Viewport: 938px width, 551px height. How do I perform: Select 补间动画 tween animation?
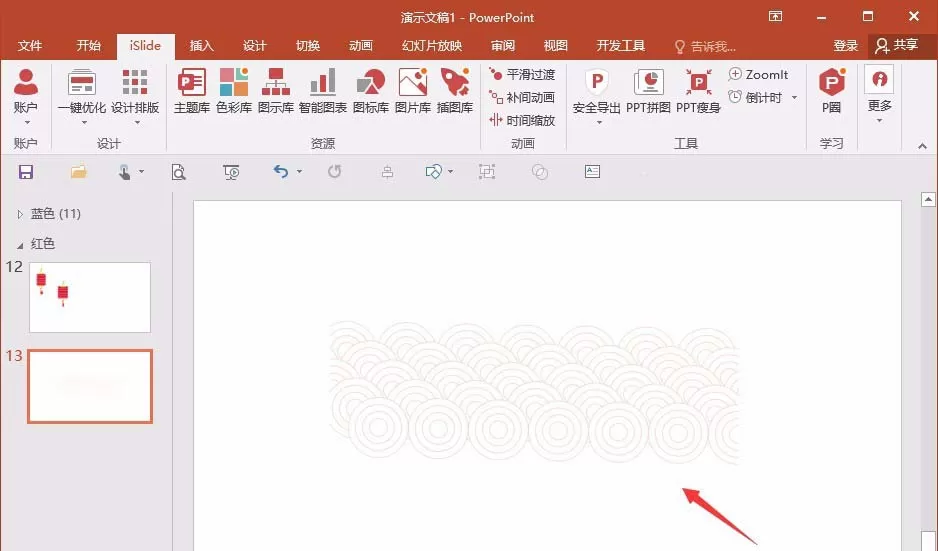pos(522,98)
